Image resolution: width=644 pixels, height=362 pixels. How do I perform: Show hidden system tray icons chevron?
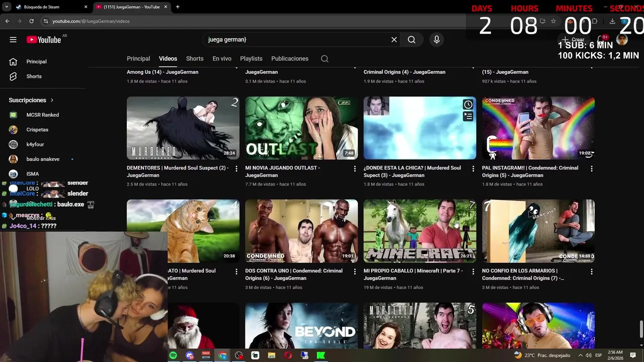[x=580, y=355]
